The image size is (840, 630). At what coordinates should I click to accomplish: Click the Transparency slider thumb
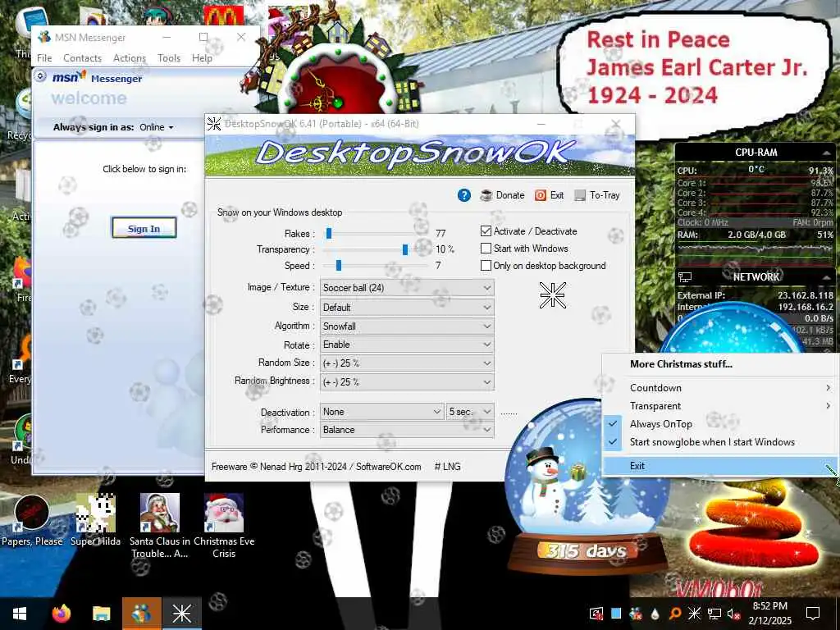pos(405,249)
